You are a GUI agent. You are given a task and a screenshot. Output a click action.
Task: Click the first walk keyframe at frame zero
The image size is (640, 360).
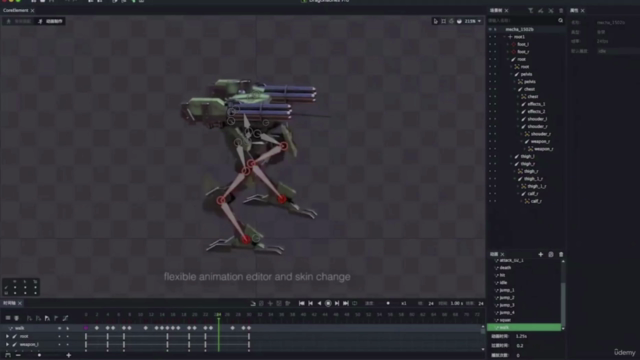pos(86,328)
